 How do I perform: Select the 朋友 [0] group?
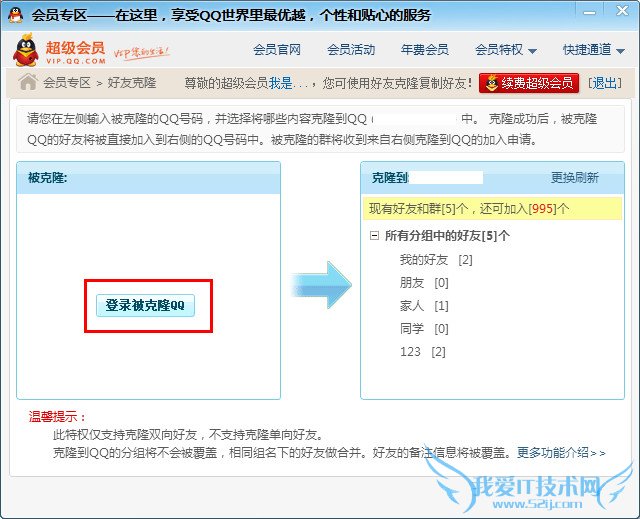click(x=424, y=283)
